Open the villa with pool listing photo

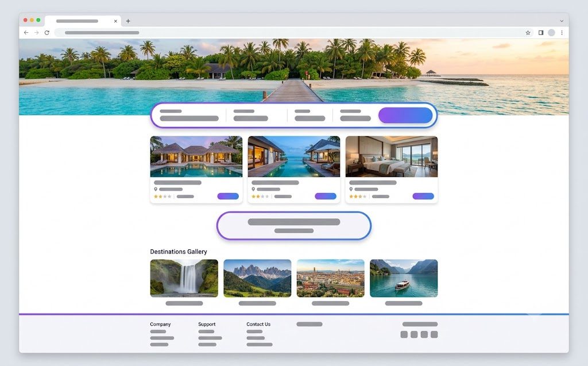tap(196, 156)
